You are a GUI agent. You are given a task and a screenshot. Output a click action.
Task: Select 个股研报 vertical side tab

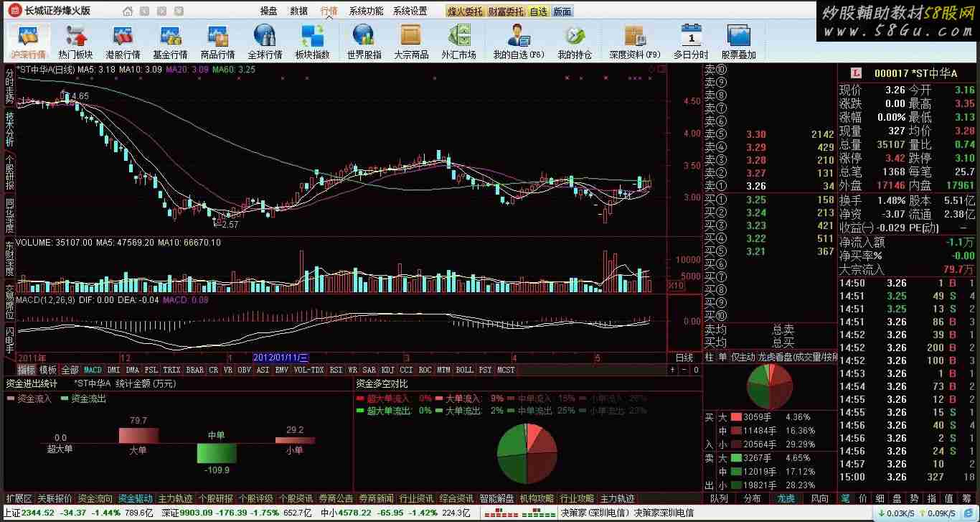click(9, 172)
